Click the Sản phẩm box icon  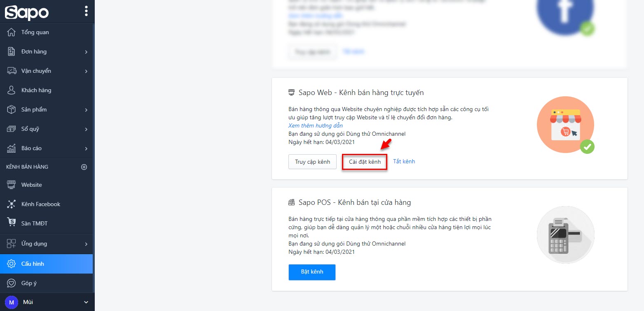click(x=12, y=109)
